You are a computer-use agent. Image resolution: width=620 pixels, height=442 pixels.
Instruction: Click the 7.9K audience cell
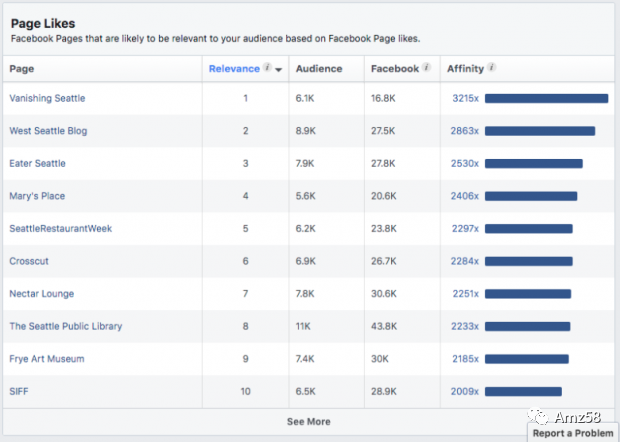[305, 163]
